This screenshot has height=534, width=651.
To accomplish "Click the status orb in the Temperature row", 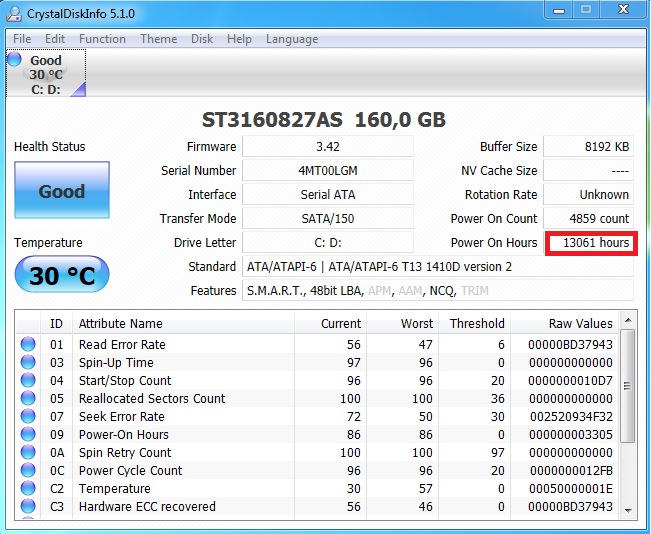I will 28,489.
